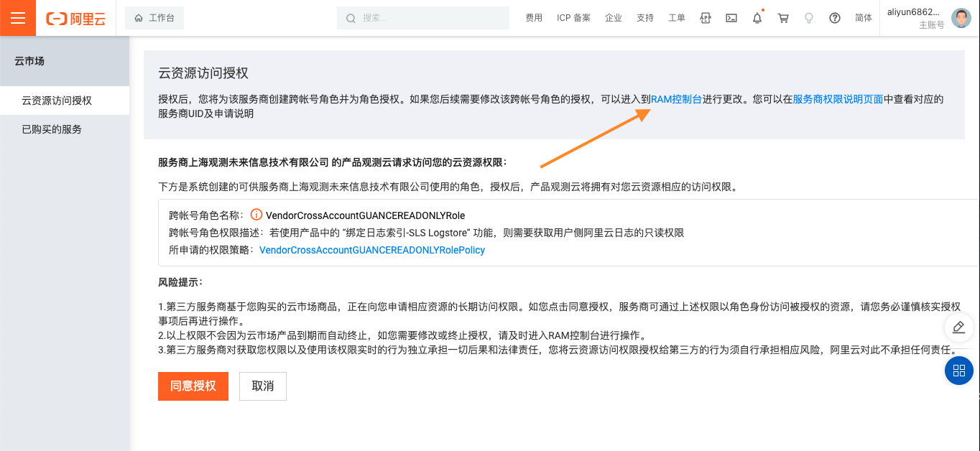The height and width of the screenshot is (451, 980).
Task: Select 云资源访问授权 in the sidebar
Action: (x=57, y=101)
